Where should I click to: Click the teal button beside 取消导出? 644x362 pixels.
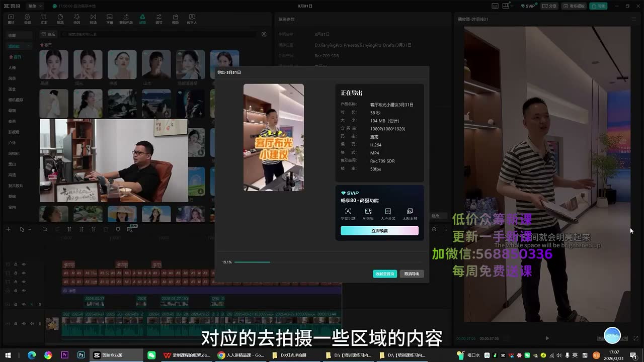[385, 274]
